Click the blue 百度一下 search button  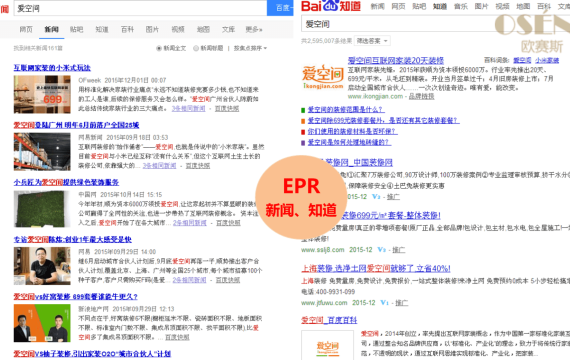280,8
